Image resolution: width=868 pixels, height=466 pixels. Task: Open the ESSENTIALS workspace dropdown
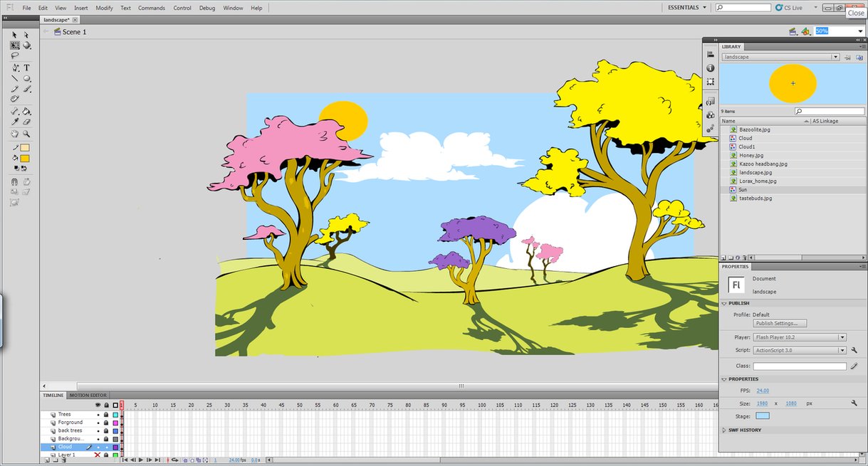[687, 7]
